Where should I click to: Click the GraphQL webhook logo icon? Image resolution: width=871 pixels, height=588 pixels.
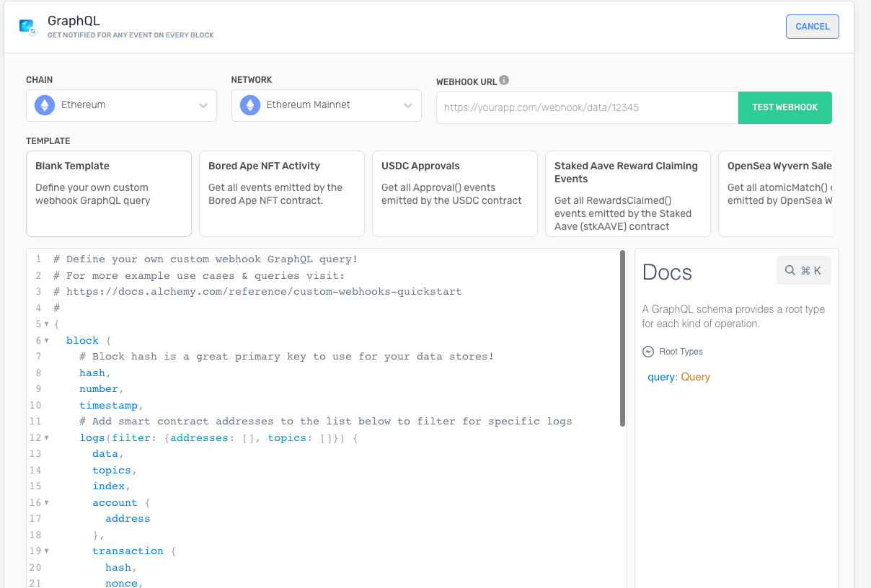28,27
